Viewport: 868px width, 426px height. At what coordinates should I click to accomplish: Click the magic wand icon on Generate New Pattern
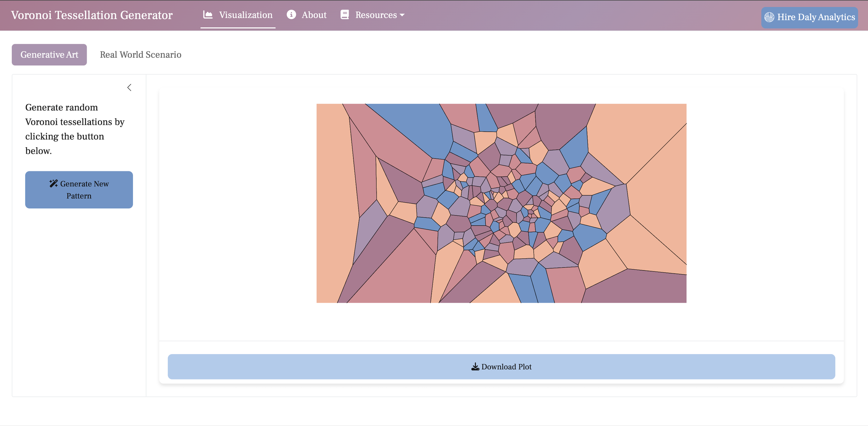point(54,183)
